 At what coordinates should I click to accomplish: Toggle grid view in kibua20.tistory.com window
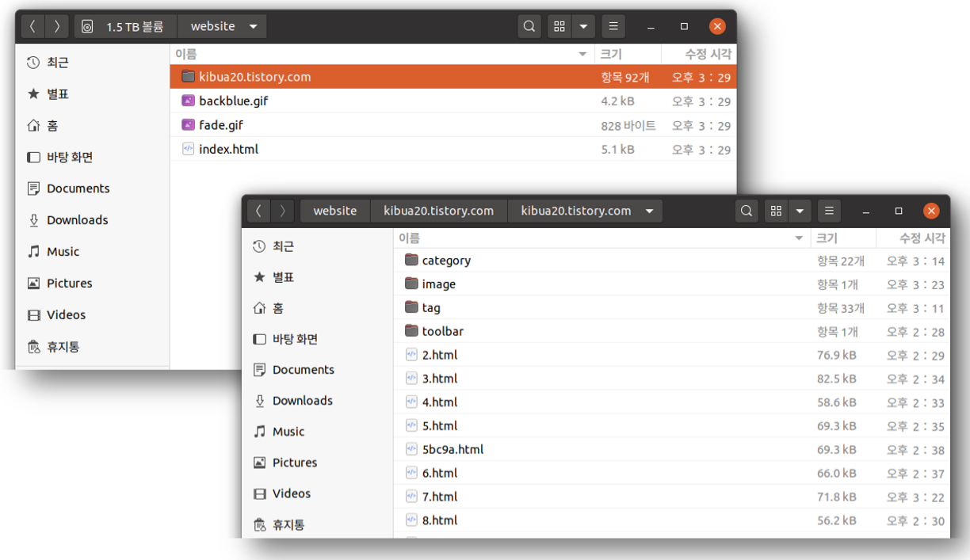[x=776, y=211]
